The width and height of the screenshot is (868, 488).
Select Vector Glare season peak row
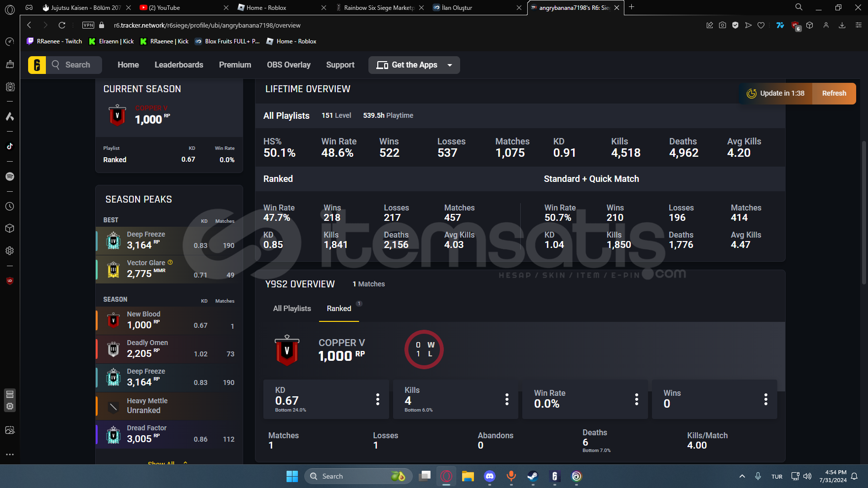pos(169,269)
